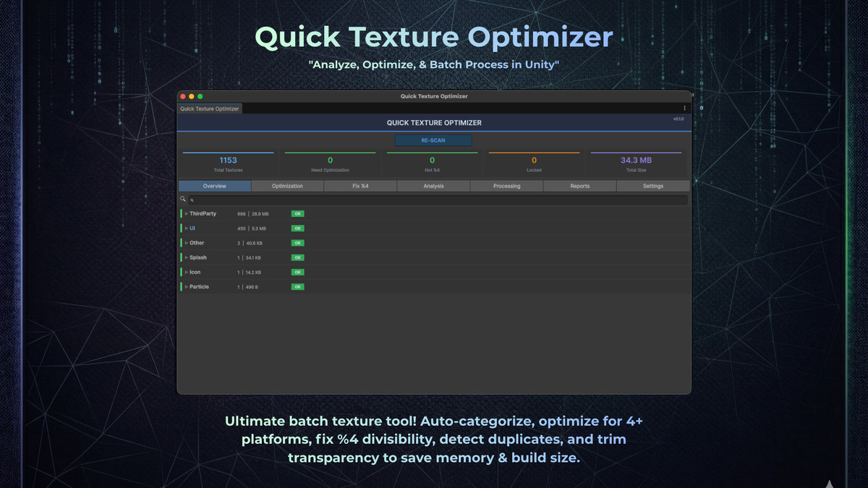Click the RE-SCAN button
Screen dimensions: 868x488
[433, 140]
